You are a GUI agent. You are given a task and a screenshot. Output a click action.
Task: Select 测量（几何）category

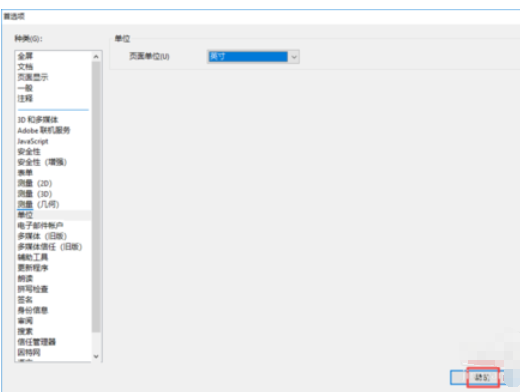[38, 204]
